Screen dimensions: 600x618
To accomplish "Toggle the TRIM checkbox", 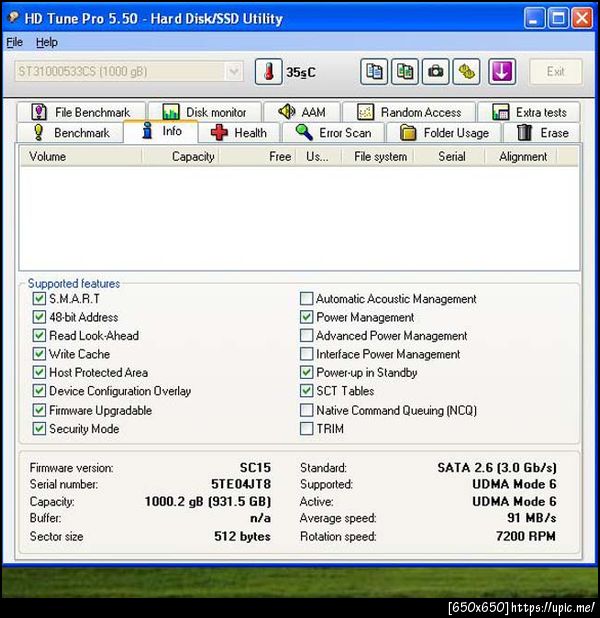I will coord(306,428).
